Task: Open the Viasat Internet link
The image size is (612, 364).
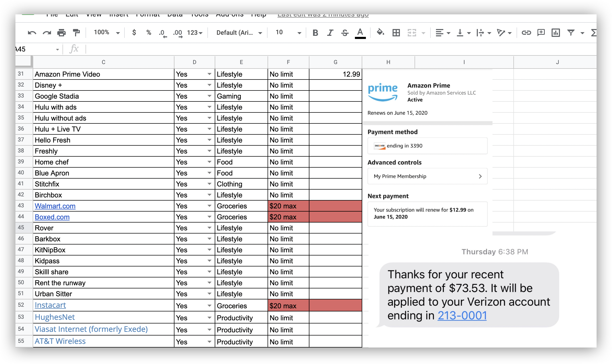Action: [91, 329]
